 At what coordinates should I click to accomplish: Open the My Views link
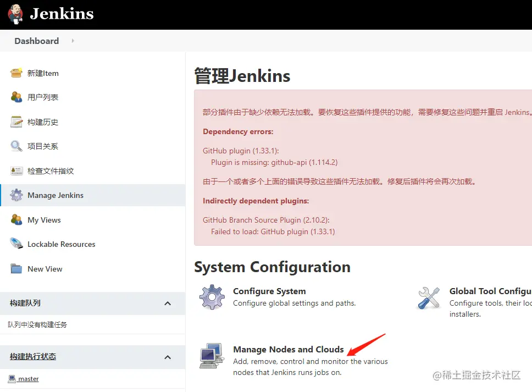[x=44, y=220]
